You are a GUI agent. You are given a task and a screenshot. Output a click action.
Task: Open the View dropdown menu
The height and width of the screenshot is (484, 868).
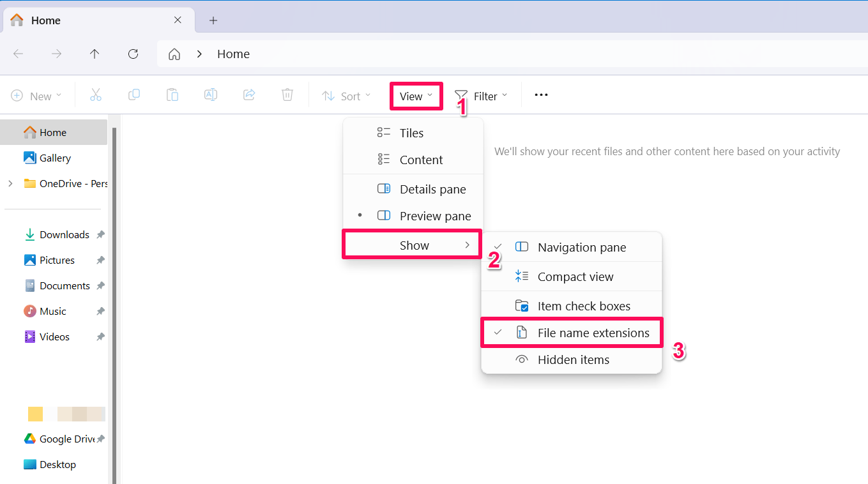click(416, 96)
